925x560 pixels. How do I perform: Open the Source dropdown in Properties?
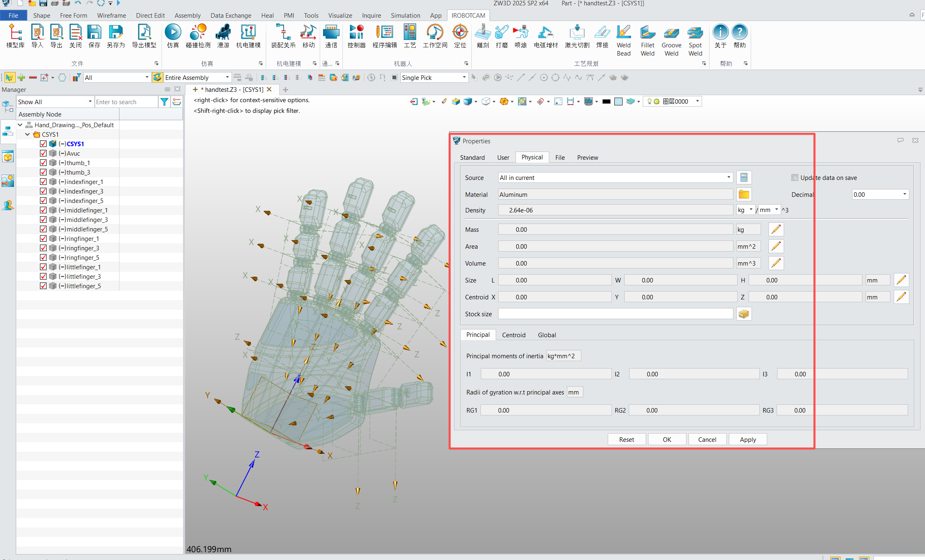pos(728,177)
